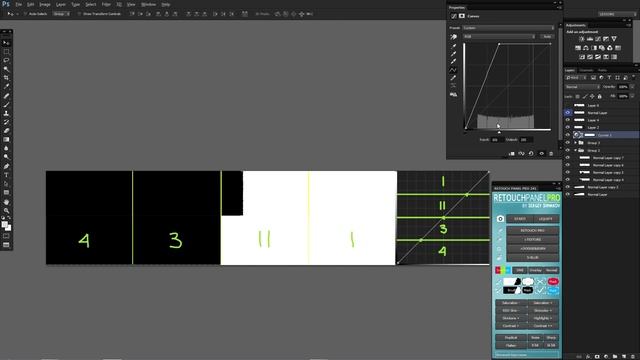
Task: Select the Hand tool
Action: (6, 202)
